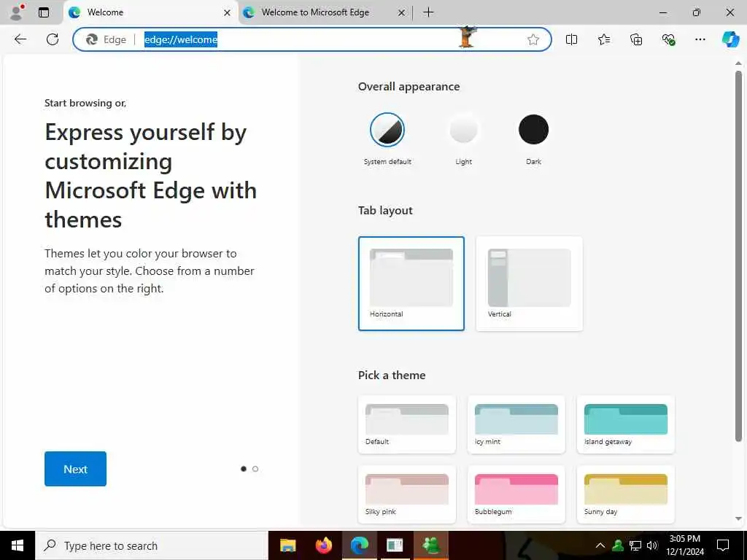The width and height of the screenshot is (747, 560).
Task: Open the Action Center notifications icon
Action: tap(723, 545)
